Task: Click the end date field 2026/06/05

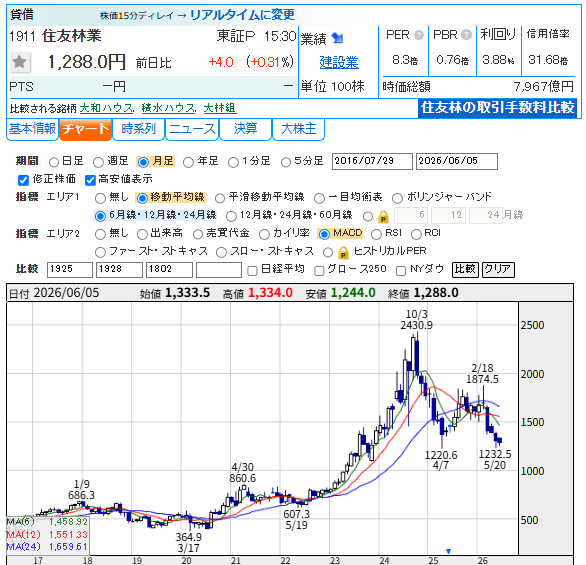Action: click(x=457, y=161)
